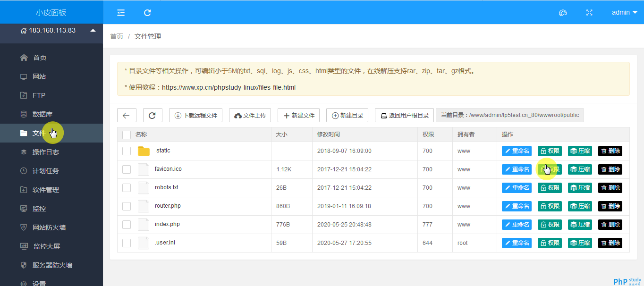644x286 pixels.
Task: Open 操作日志 in the sidebar
Action: pos(51,152)
